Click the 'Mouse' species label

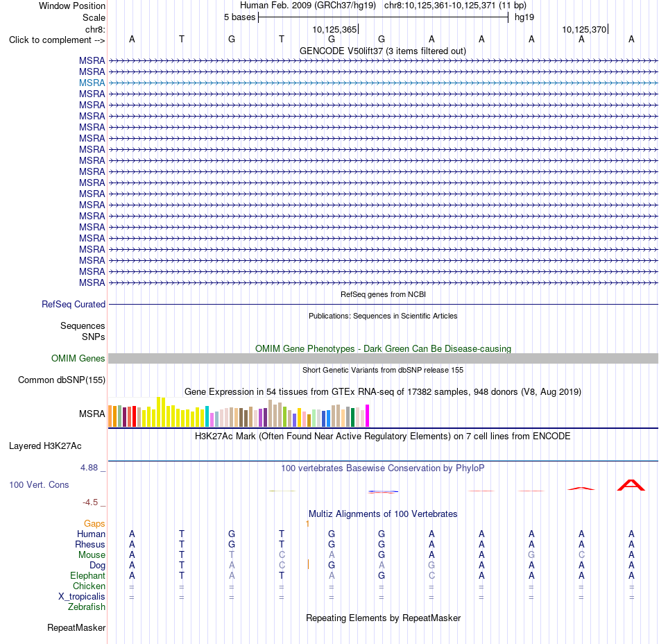tap(92, 555)
